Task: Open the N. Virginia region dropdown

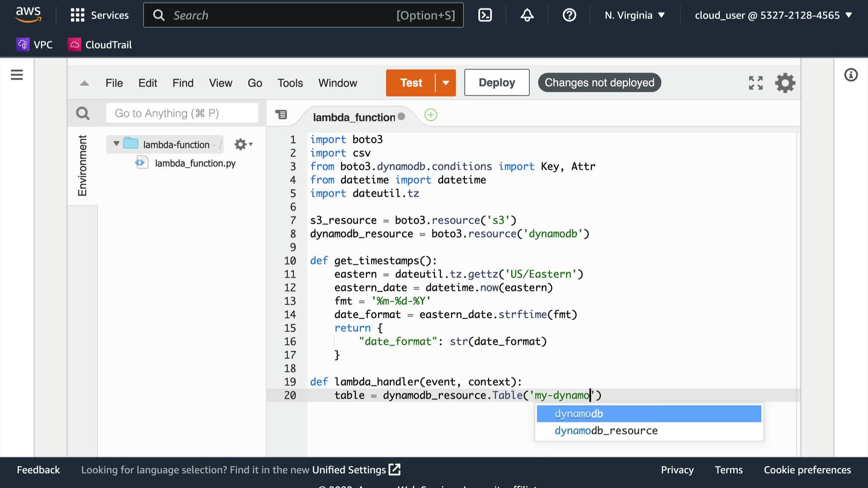Action: tap(635, 15)
